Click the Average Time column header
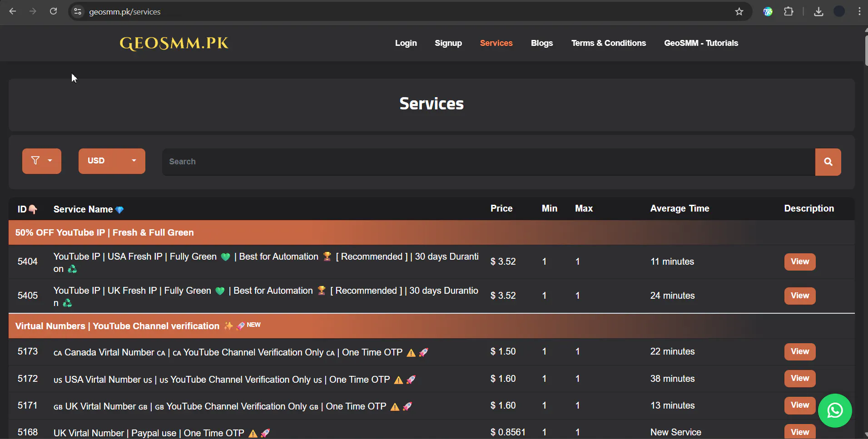 (x=680, y=208)
